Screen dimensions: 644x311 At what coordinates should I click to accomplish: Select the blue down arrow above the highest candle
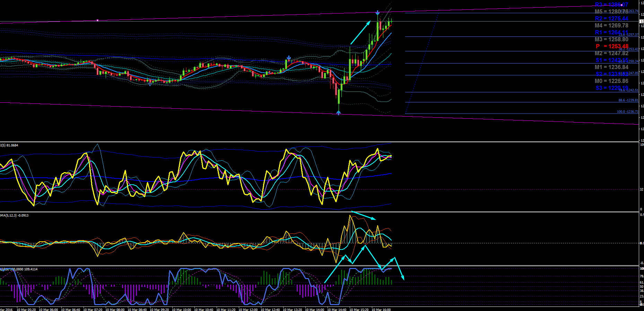tap(377, 13)
